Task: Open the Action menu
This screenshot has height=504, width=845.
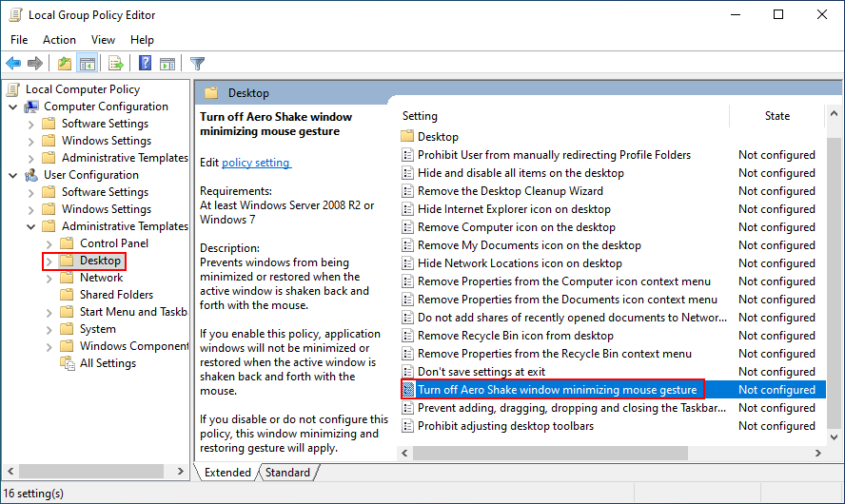Action: click(59, 40)
